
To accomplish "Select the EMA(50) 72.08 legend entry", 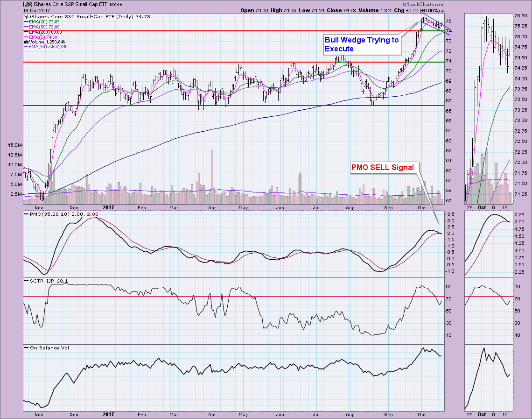I will click(x=42, y=27).
